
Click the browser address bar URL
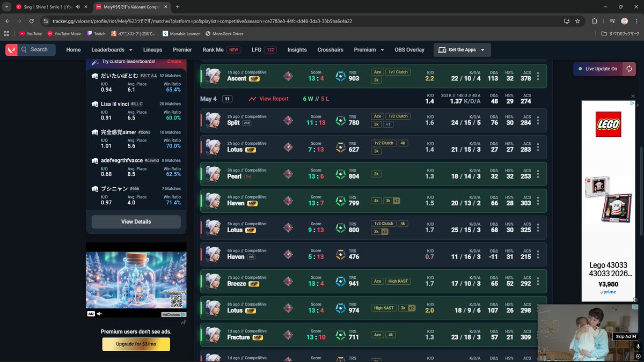pos(202,21)
